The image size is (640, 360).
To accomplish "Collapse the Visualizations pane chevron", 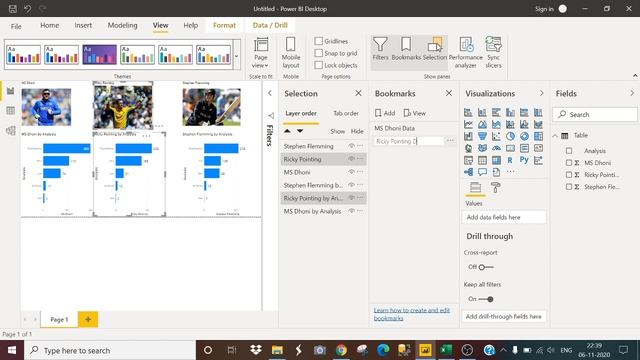I will click(x=542, y=93).
